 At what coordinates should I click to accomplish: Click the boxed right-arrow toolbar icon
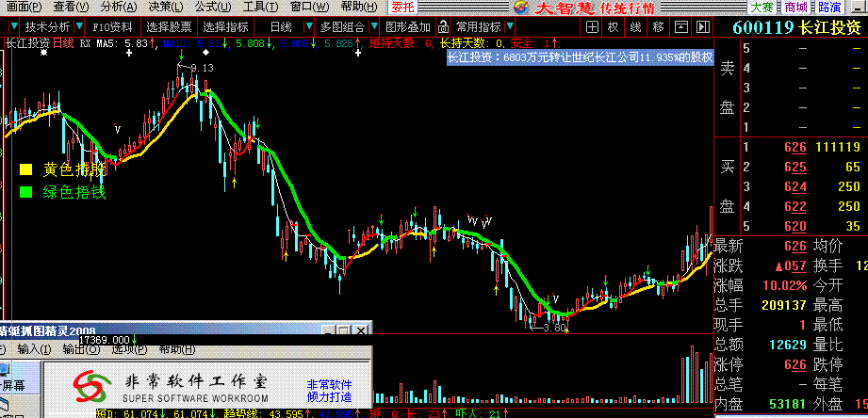(x=702, y=26)
